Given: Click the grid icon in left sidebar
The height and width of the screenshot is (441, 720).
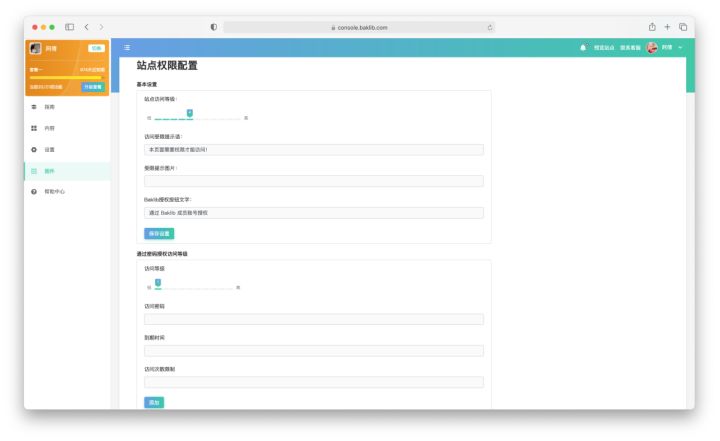Looking at the screenshot, I should tap(34, 128).
